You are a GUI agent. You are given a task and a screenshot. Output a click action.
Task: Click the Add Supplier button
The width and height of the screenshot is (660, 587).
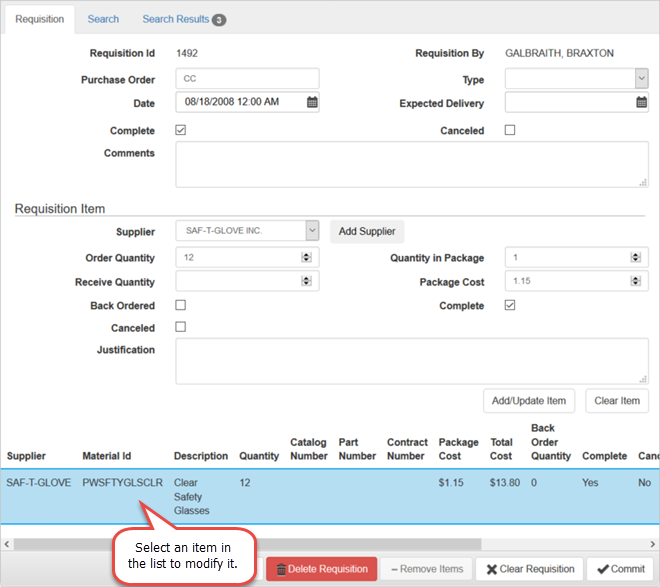pos(367,231)
